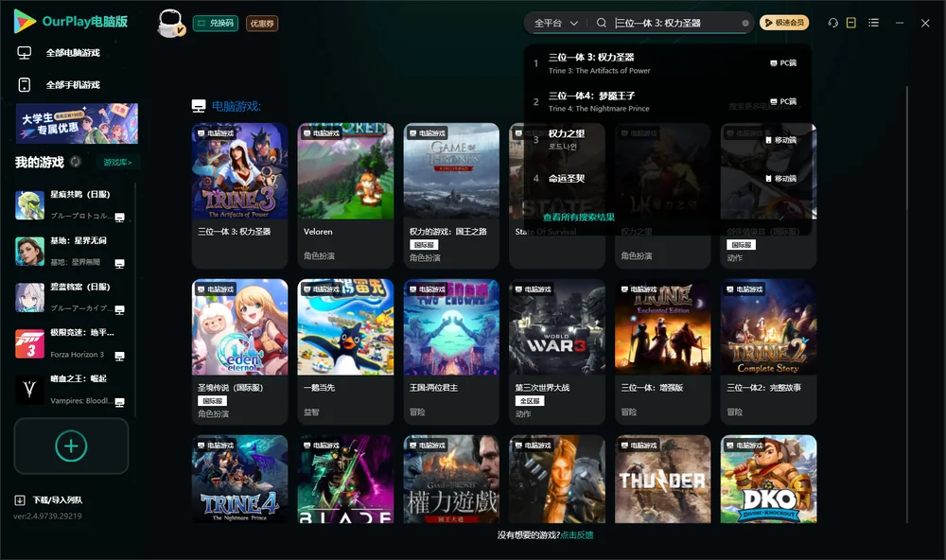Open Forza Horizon 3 in my games

coord(71,343)
